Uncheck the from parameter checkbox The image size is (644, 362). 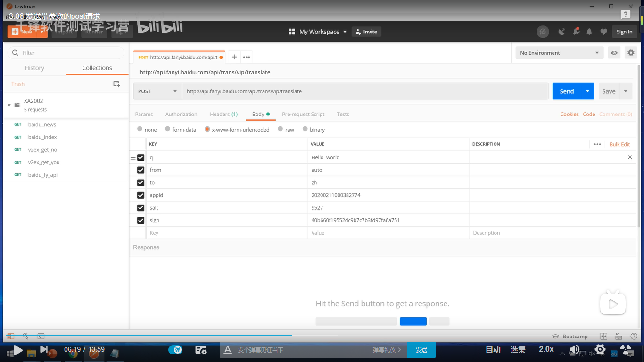click(x=140, y=170)
